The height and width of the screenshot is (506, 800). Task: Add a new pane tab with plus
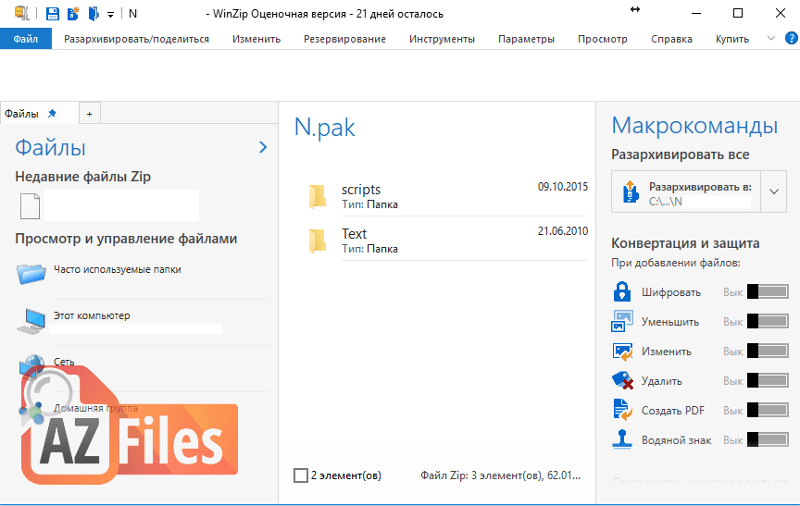click(x=89, y=114)
